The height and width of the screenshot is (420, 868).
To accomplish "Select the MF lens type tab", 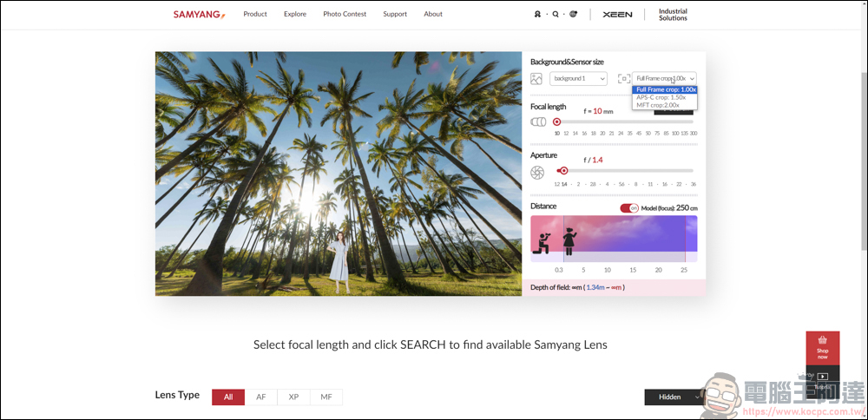I will (x=326, y=397).
